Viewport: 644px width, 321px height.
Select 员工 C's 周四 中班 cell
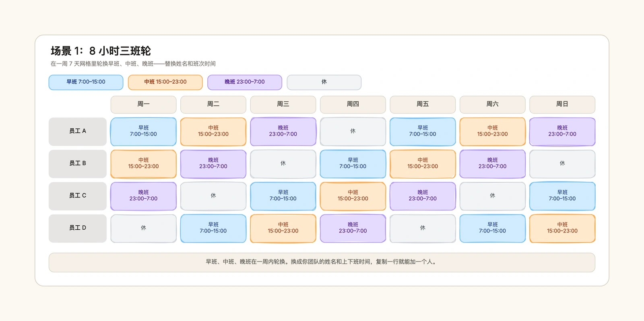coord(353,196)
